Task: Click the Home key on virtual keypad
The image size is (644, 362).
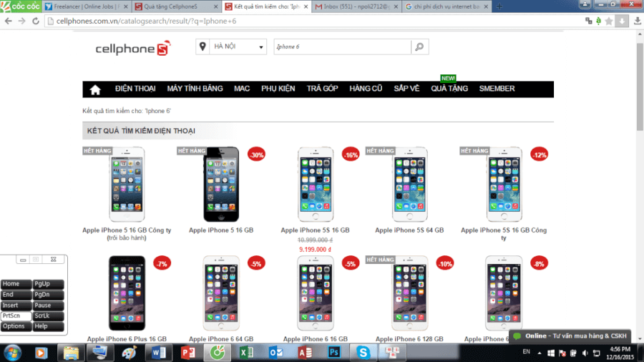Action: click(x=16, y=284)
